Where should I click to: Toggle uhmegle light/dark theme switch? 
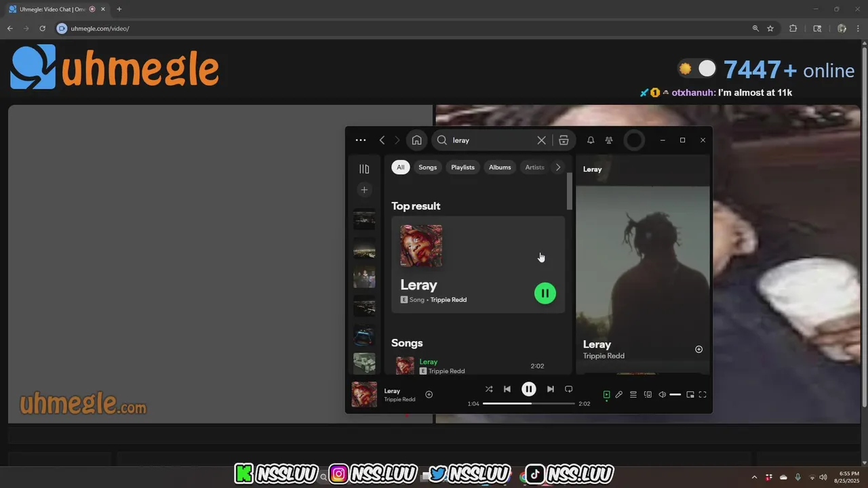pyautogui.click(x=697, y=68)
